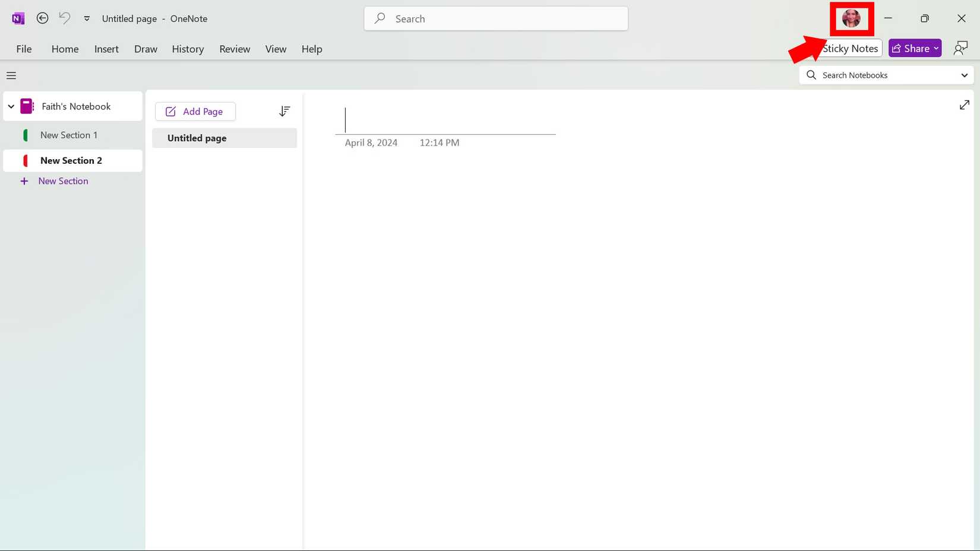This screenshot has height=551, width=980.
Task: Click the account profile picture
Action: pyautogui.click(x=852, y=18)
